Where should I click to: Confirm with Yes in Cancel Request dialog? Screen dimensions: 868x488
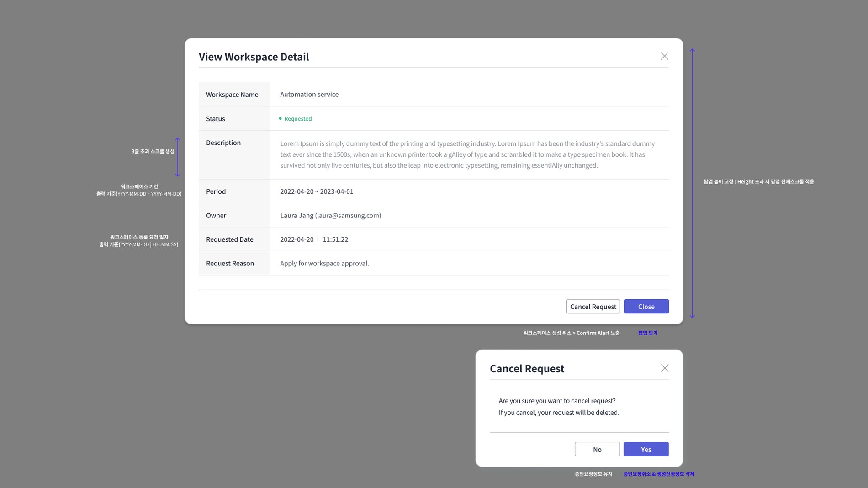click(x=646, y=449)
